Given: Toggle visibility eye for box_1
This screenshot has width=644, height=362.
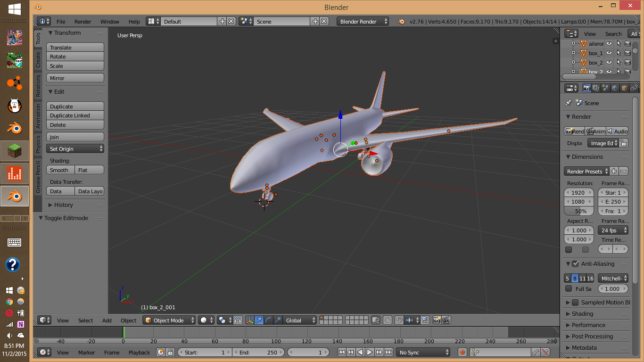Looking at the screenshot, I should (609, 53).
